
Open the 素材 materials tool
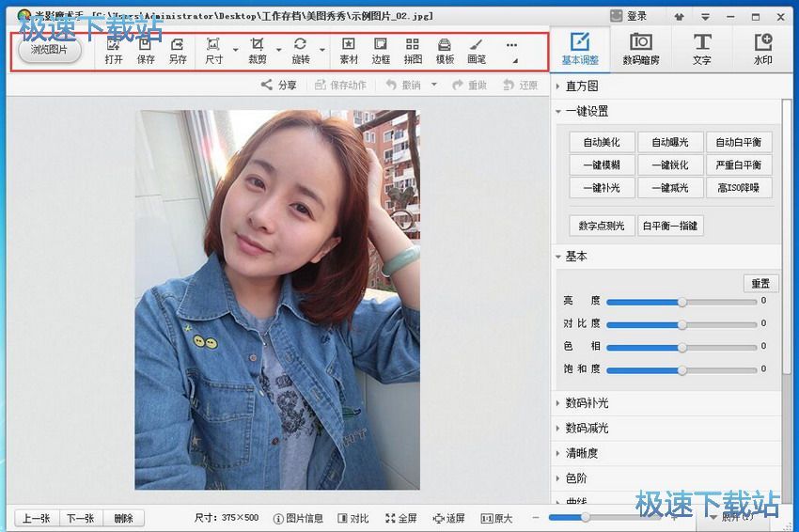(349, 51)
